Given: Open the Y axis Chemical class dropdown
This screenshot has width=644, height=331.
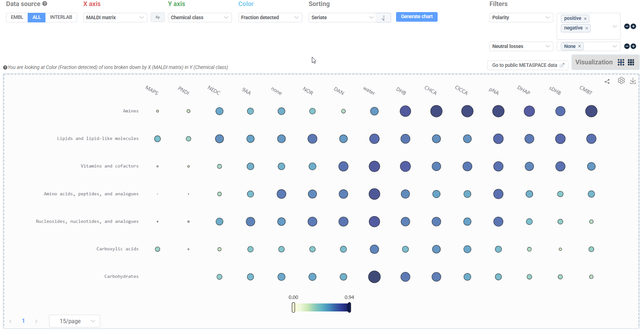Looking at the screenshot, I should point(200,17).
